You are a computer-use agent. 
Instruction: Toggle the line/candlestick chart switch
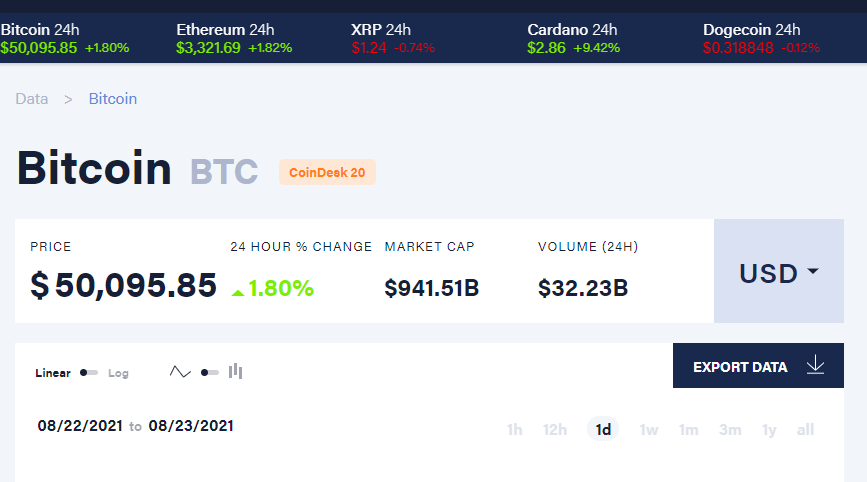[209, 372]
